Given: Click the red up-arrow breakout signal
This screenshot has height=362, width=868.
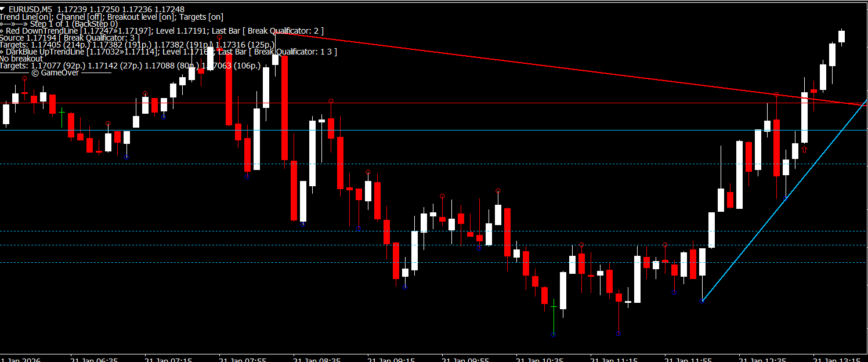Looking at the screenshot, I should (804, 150).
